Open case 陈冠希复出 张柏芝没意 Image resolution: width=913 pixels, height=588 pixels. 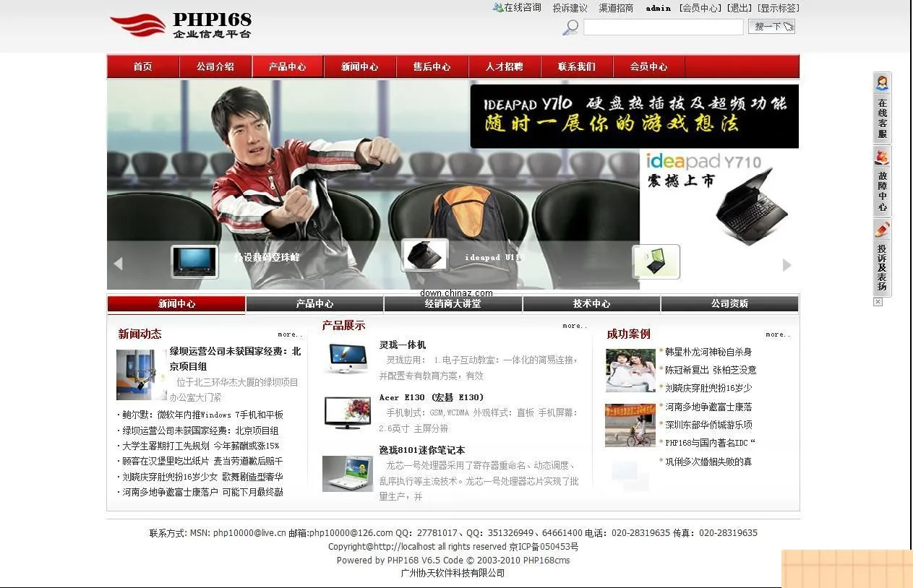(711, 370)
